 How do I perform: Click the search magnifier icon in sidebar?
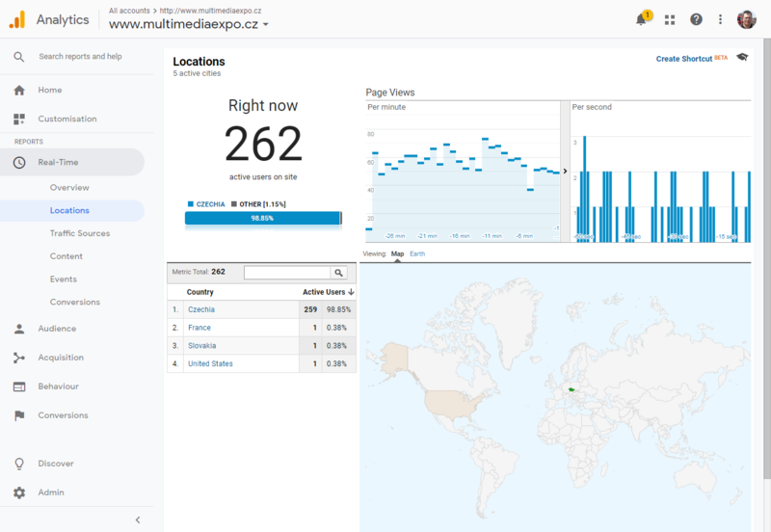point(18,57)
